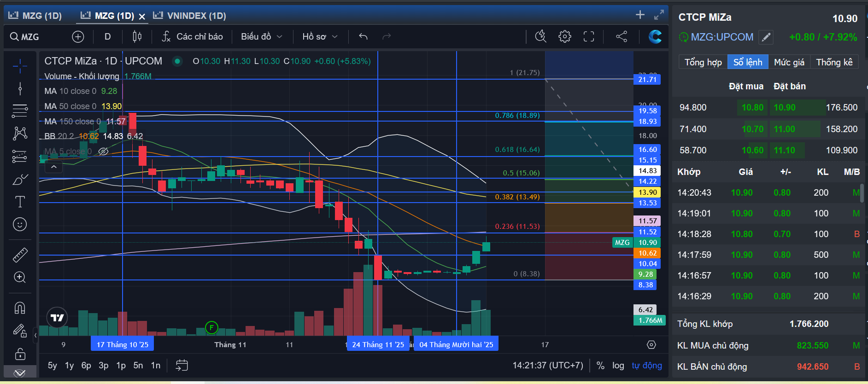The width and height of the screenshot is (868, 384).
Task: Toggle tự động auto scale
Action: (647, 366)
